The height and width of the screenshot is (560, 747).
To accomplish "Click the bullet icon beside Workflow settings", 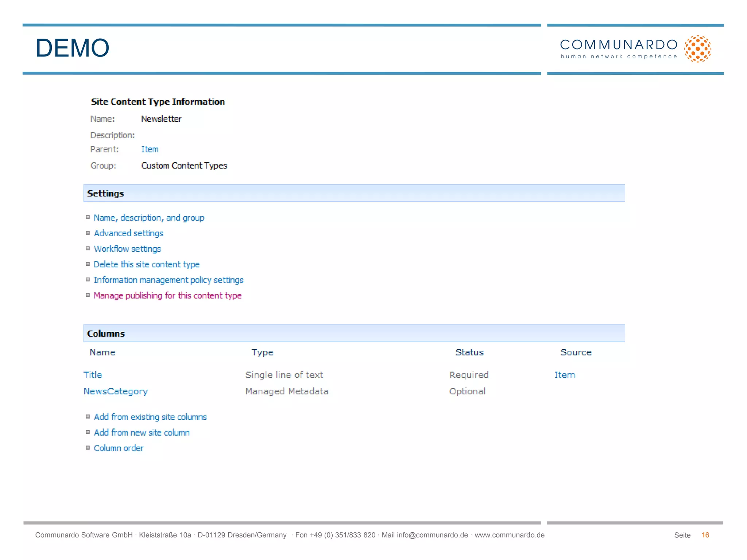I will [88, 249].
